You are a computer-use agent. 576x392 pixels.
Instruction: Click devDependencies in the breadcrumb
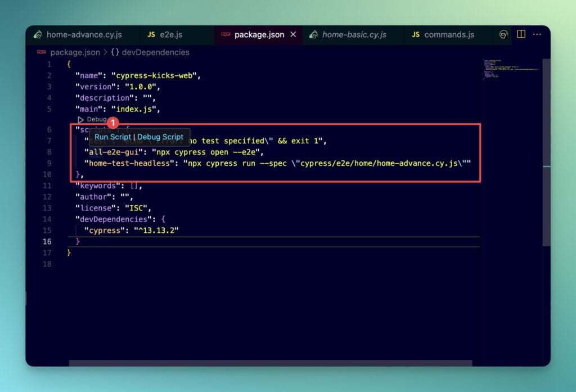tap(155, 52)
